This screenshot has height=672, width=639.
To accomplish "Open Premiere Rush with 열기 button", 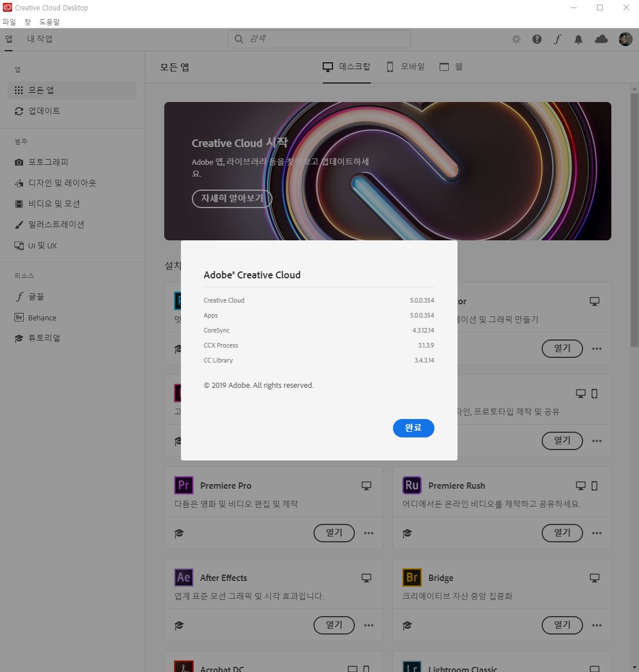I will tap(562, 533).
